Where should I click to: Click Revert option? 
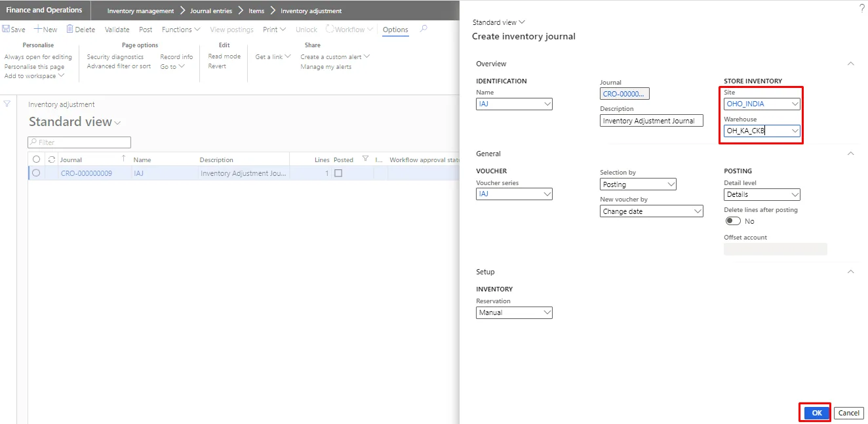point(217,66)
